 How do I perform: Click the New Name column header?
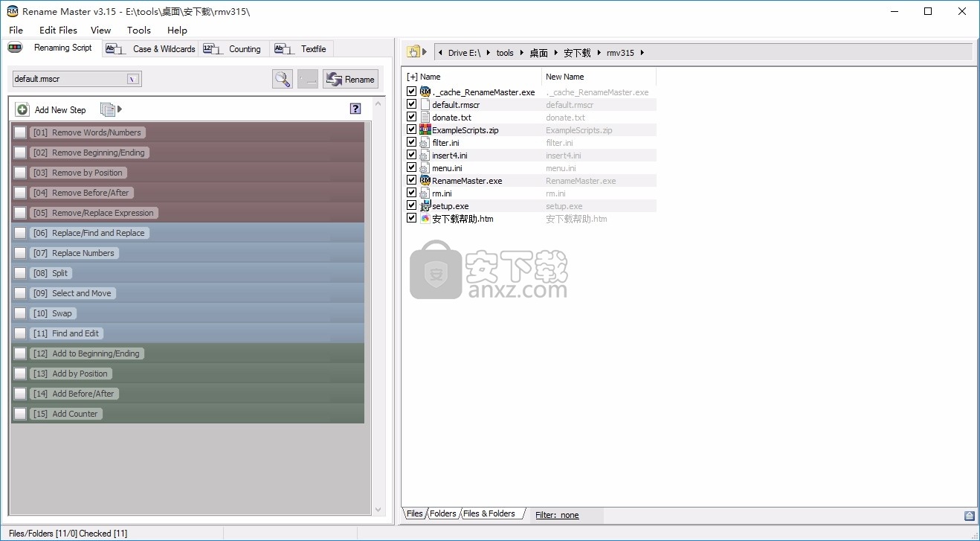(x=564, y=77)
